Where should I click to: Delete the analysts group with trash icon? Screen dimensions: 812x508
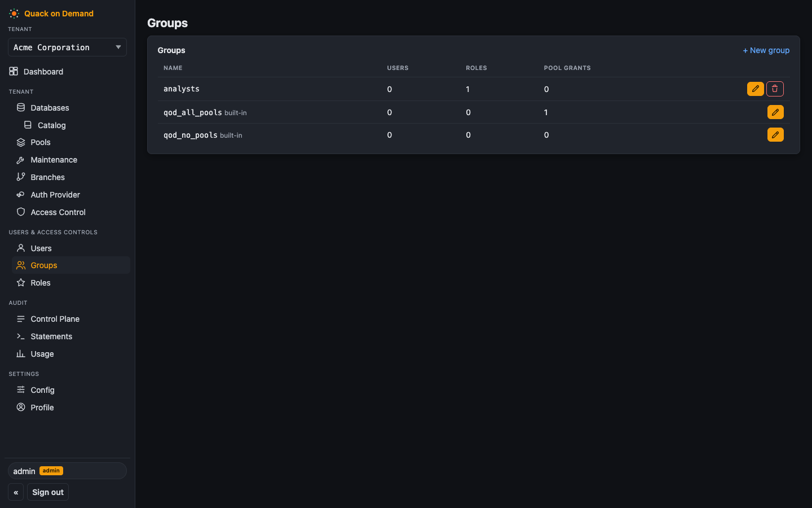coord(775,89)
